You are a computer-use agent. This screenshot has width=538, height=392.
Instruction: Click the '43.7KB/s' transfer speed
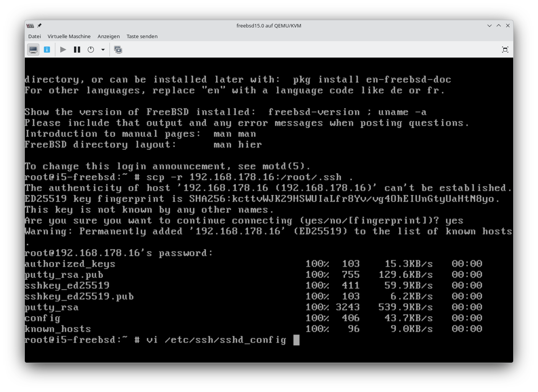pos(409,318)
